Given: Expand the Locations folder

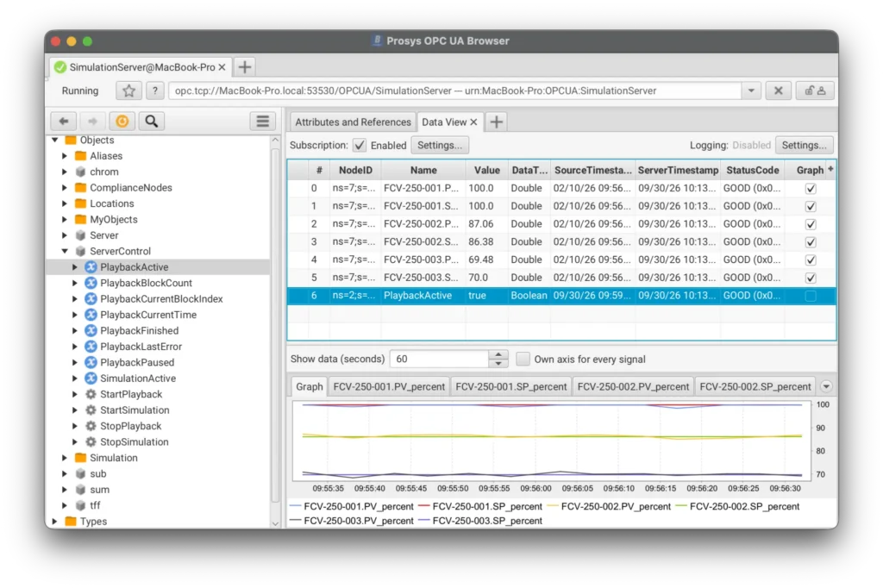Looking at the screenshot, I should coord(65,203).
